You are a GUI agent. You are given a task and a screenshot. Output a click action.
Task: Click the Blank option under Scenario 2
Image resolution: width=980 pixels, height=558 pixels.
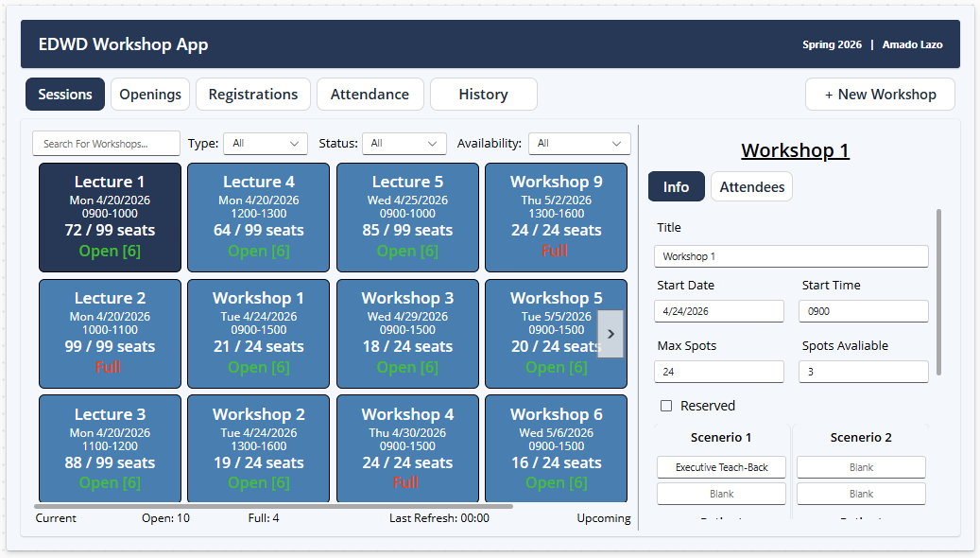click(861, 466)
